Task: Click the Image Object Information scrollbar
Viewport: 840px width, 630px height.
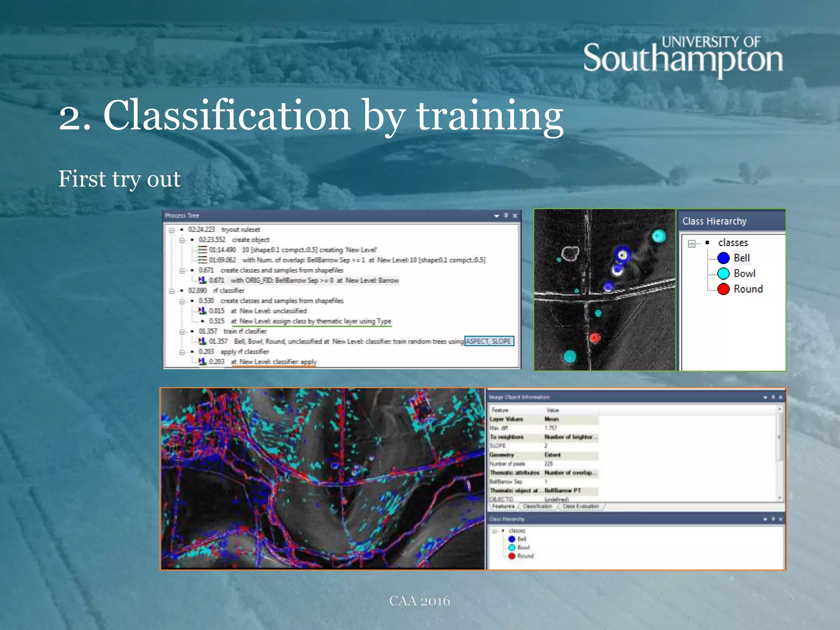Action: pyautogui.click(x=779, y=437)
